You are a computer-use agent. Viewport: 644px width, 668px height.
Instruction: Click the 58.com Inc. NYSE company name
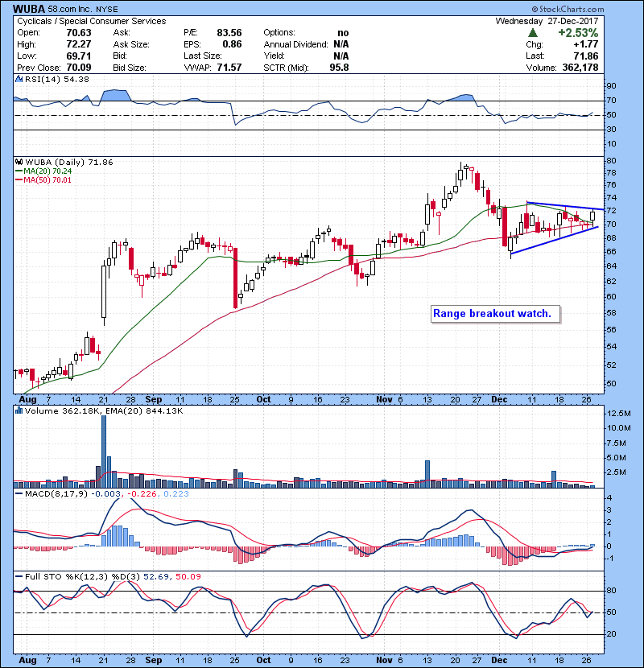click(83, 9)
